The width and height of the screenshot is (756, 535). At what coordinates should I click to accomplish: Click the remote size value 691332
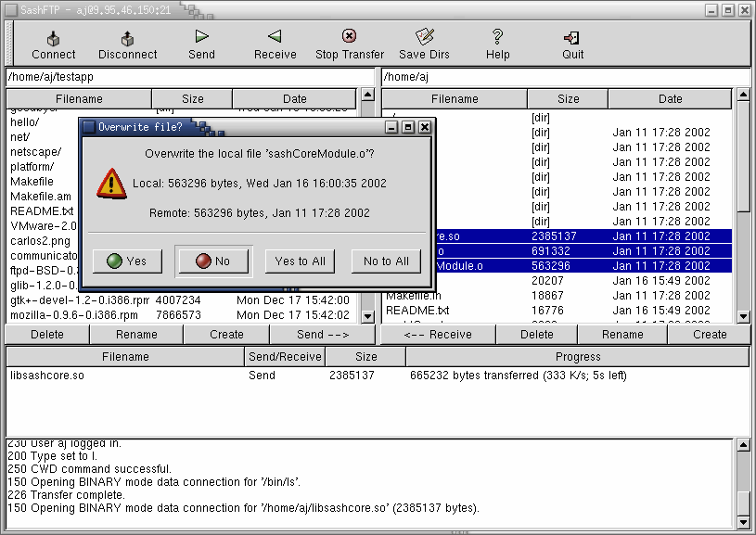click(551, 251)
